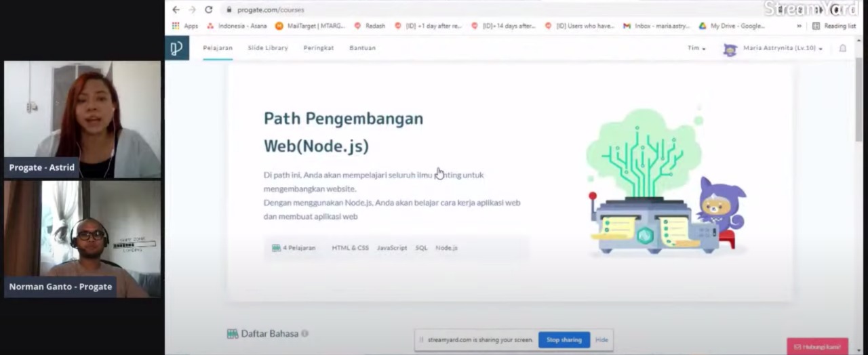Reload the page with the refresh icon
This screenshot has height=355, width=868.
point(209,9)
